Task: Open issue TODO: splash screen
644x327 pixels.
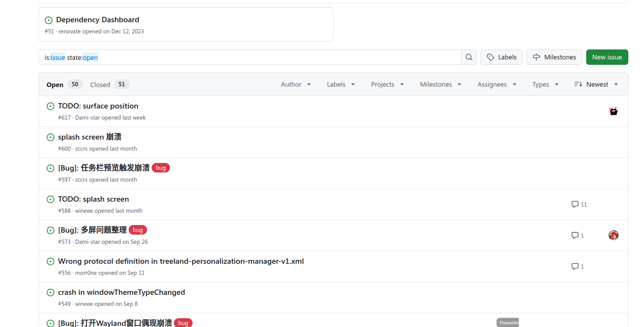Action: click(x=93, y=199)
